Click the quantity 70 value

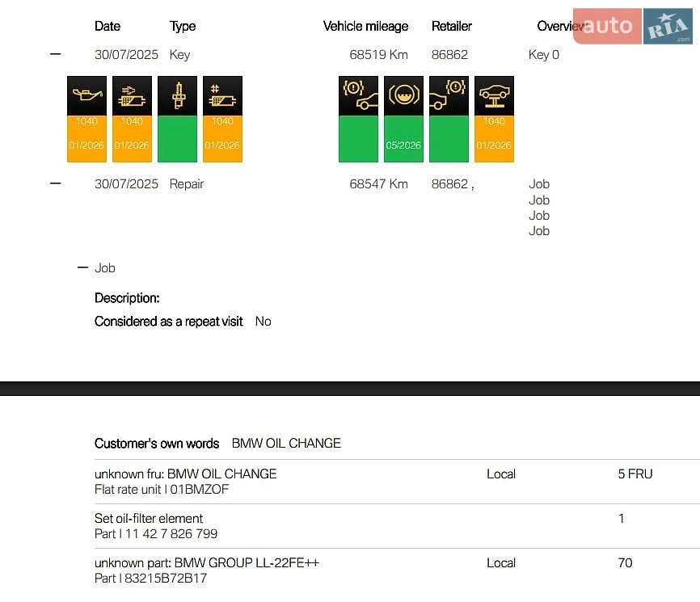click(625, 562)
